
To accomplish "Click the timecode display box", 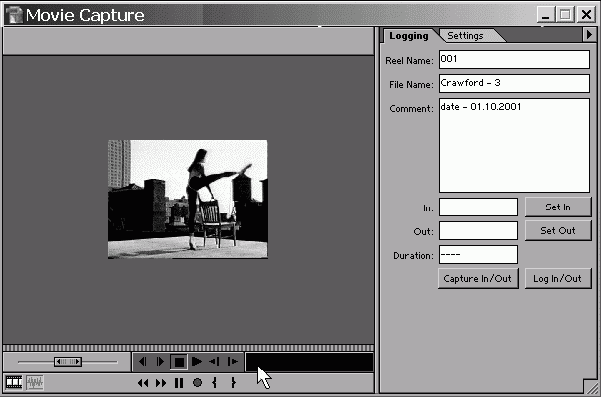I will coord(309,362).
